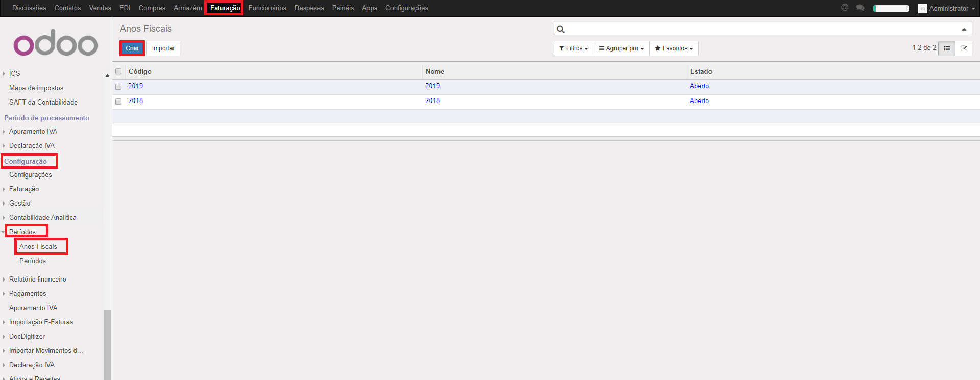
Task: Click the progress bar in top bar
Action: click(891, 8)
